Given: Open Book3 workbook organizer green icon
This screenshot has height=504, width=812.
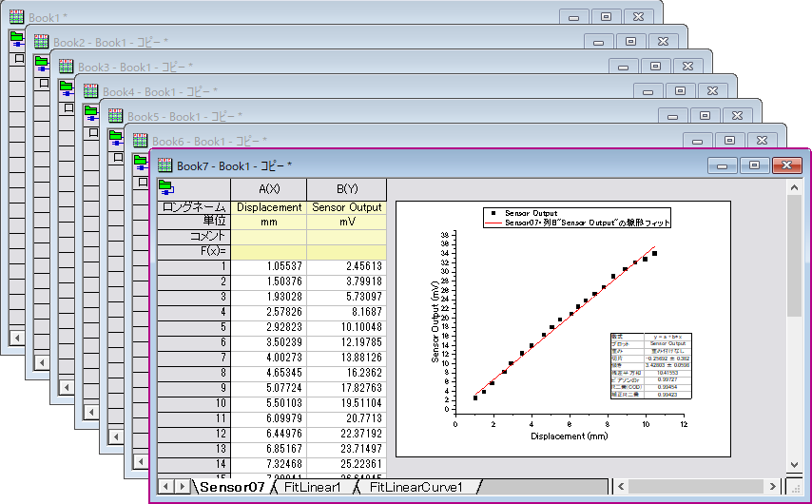Looking at the screenshot, I should click(x=67, y=88).
